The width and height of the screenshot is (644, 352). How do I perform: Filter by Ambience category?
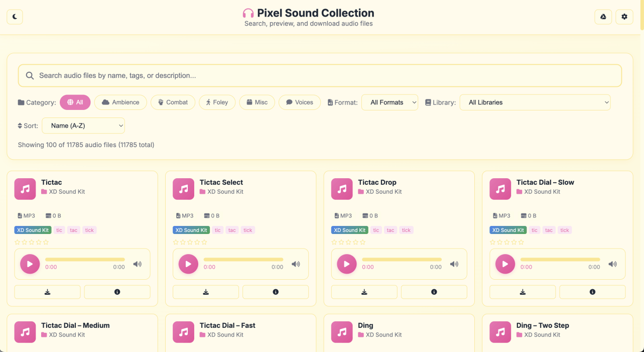point(120,102)
